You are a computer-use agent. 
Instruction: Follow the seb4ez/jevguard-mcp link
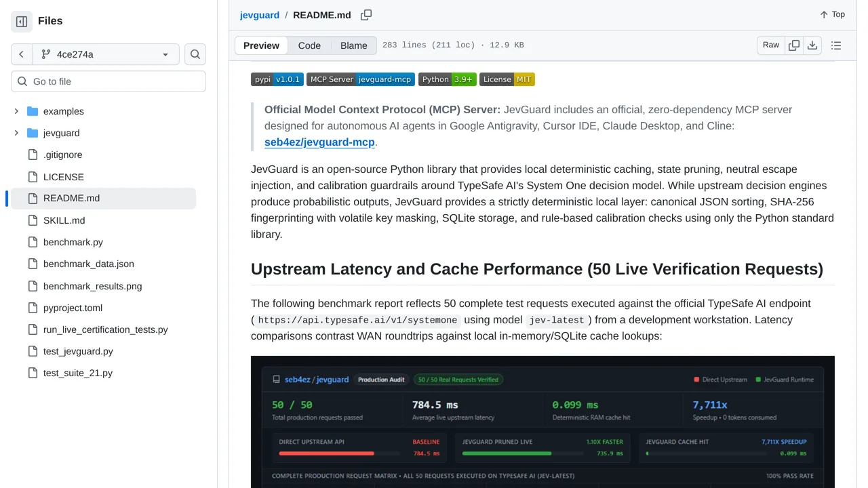pyautogui.click(x=319, y=142)
